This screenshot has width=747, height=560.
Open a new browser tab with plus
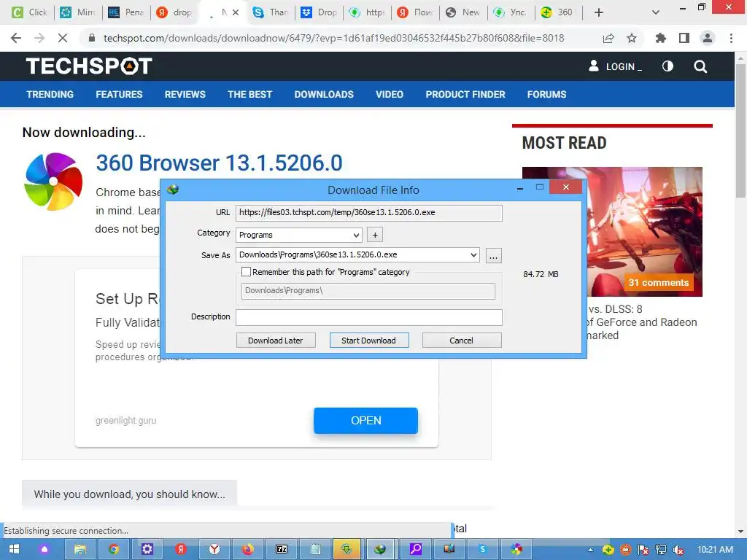coord(599,12)
